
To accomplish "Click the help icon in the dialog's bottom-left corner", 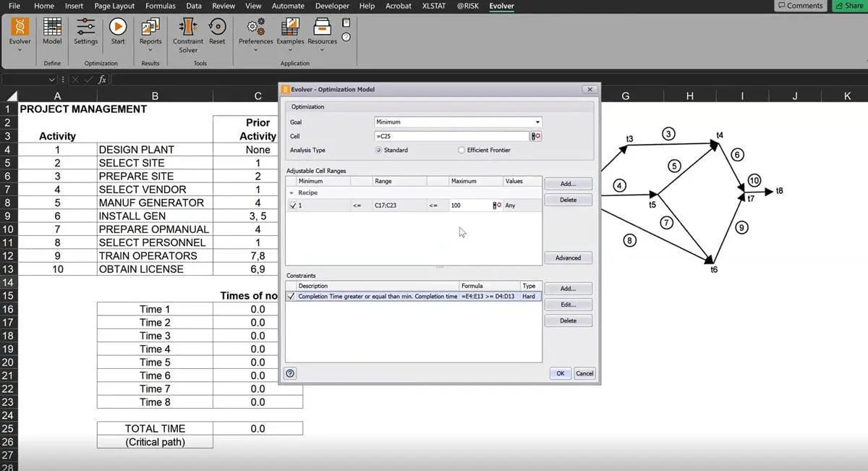I will click(x=291, y=373).
